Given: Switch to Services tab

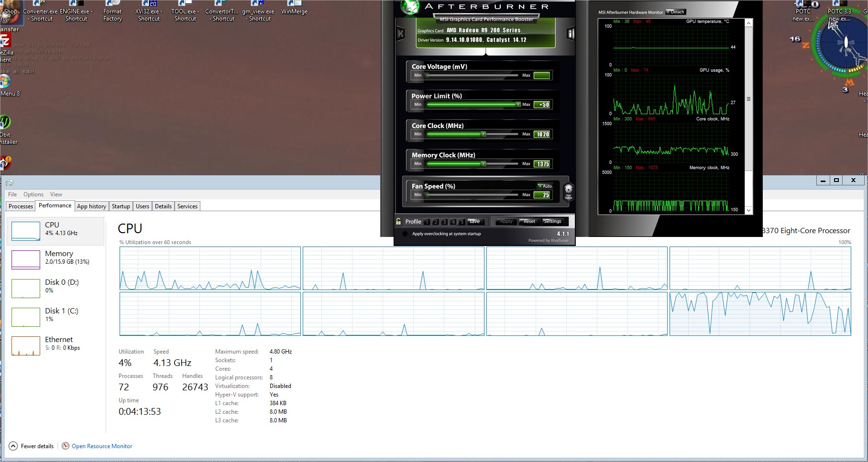Looking at the screenshot, I should [x=187, y=206].
